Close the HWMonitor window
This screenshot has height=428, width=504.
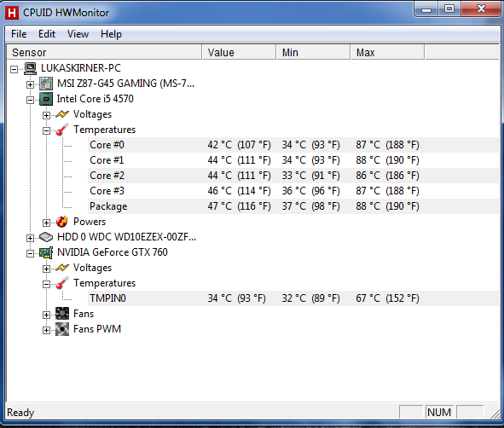(x=481, y=9)
